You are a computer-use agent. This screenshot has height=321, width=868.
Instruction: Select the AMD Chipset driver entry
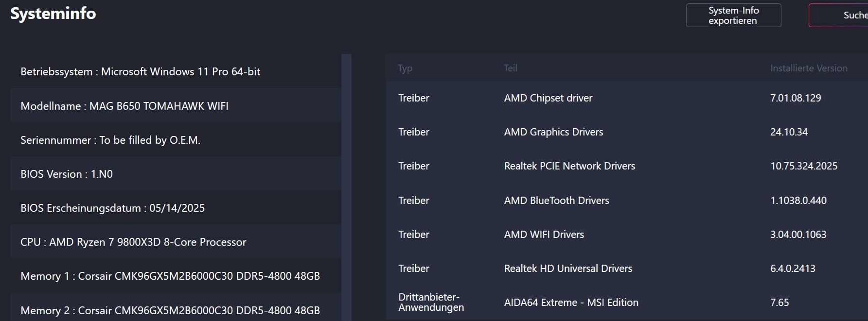[627, 98]
